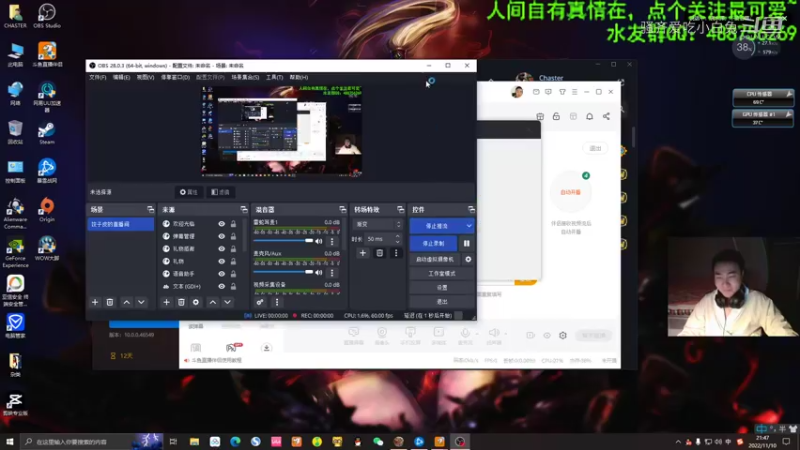Toggle visibility of the 文本 (GDI+) source

pos(221,287)
